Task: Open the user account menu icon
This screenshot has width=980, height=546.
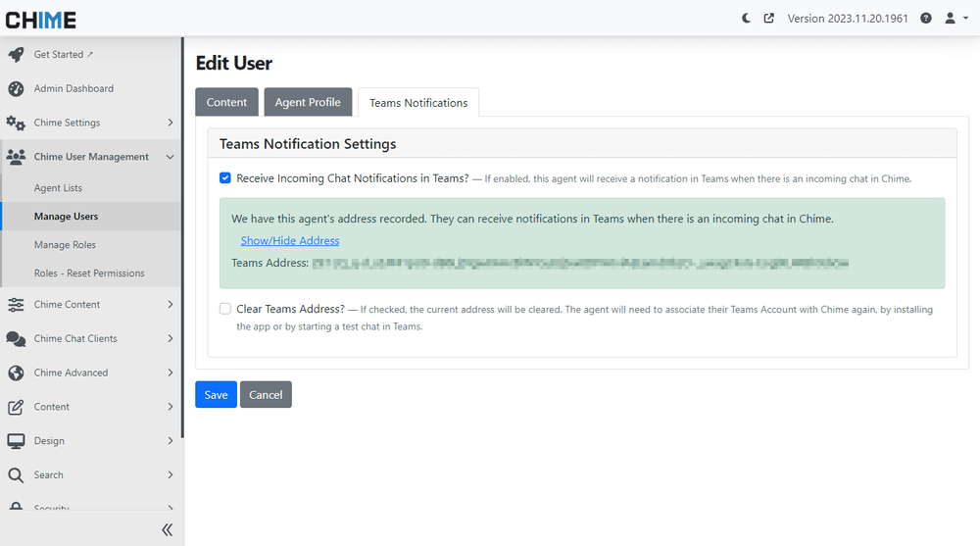Action: pos(950,19)
